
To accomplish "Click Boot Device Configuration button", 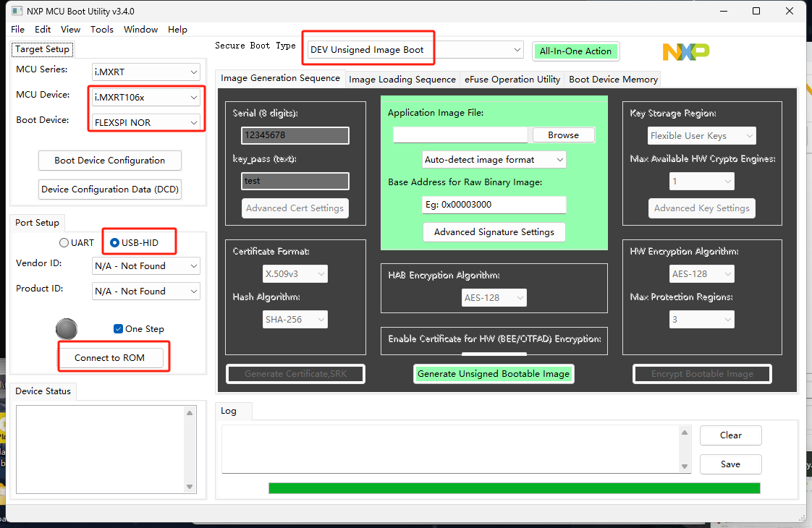I will [x=110, y=161].
